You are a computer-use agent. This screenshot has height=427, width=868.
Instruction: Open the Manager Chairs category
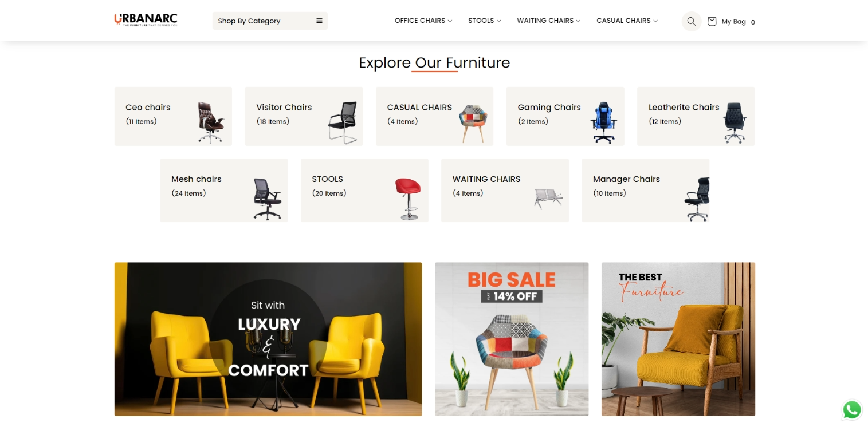[645, 190]
